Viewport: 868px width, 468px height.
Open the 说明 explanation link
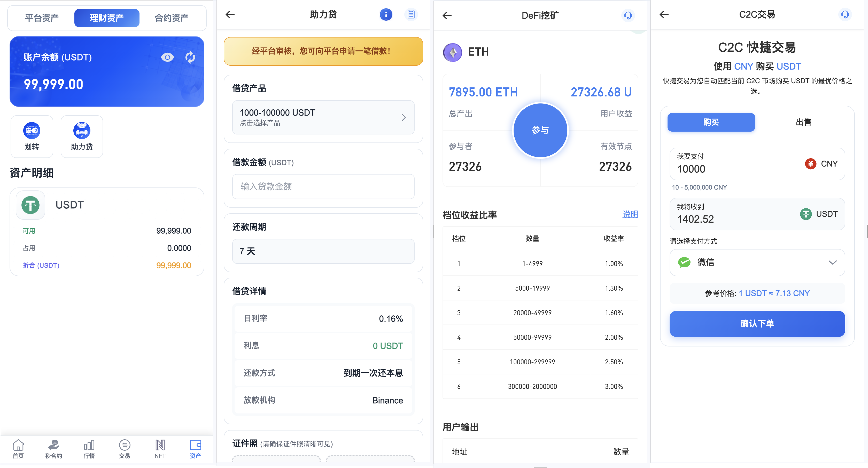pyautogui.click(x=630, y=214)
